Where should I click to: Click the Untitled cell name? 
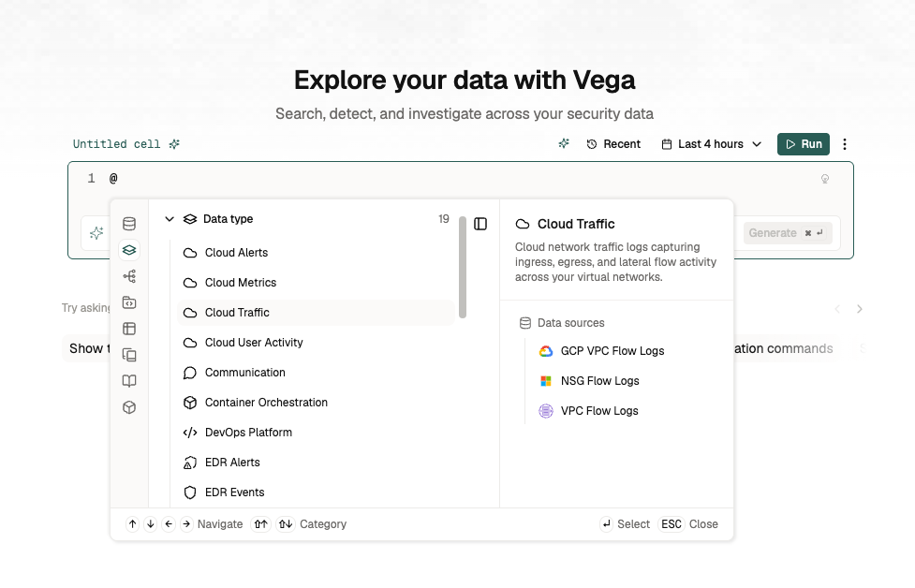pyautogui.click(x=116, y=144)
